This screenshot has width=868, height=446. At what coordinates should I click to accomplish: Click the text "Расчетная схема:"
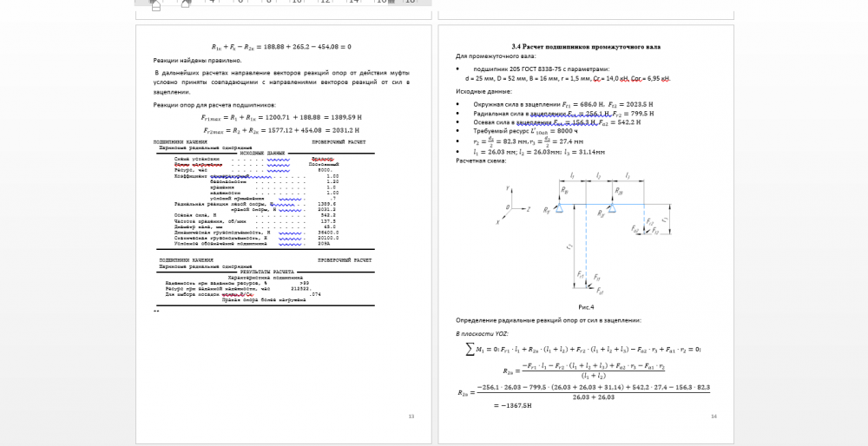point(481,161)
